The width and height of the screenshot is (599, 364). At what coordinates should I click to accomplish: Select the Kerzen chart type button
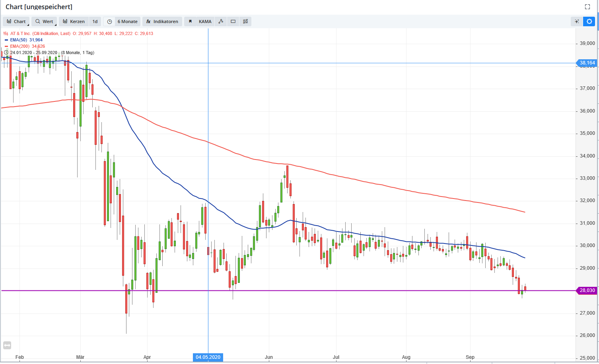(x=74, y=21)
